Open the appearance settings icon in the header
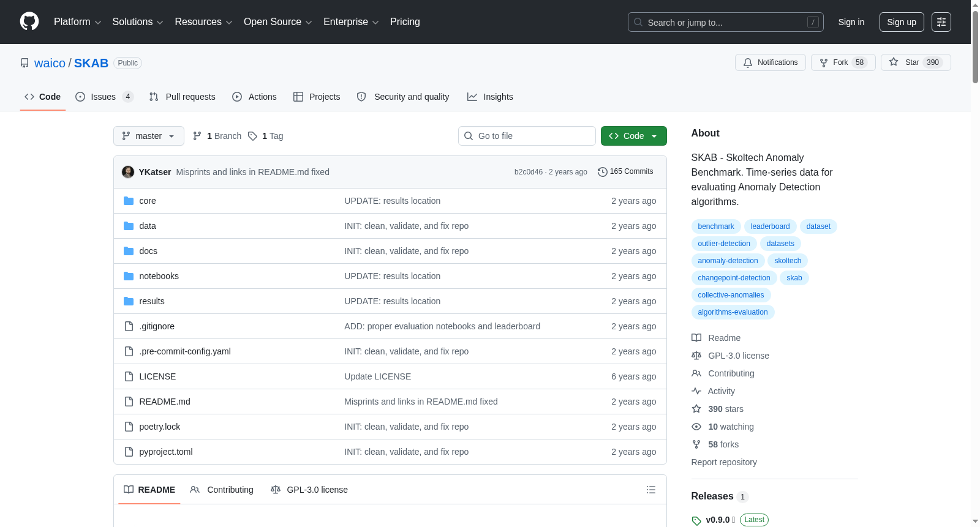Viewport: 980px width, 527px height. click(x=941, y=22)
